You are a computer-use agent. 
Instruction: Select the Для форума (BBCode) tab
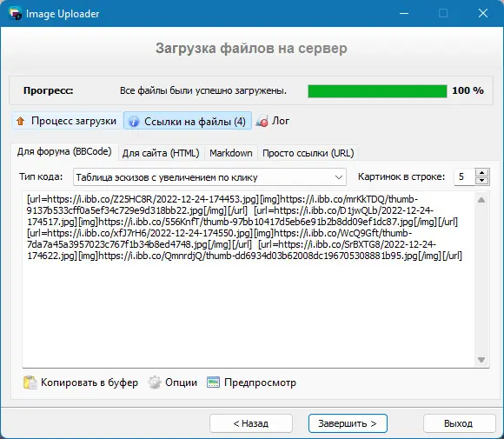[x=64, y=151]
